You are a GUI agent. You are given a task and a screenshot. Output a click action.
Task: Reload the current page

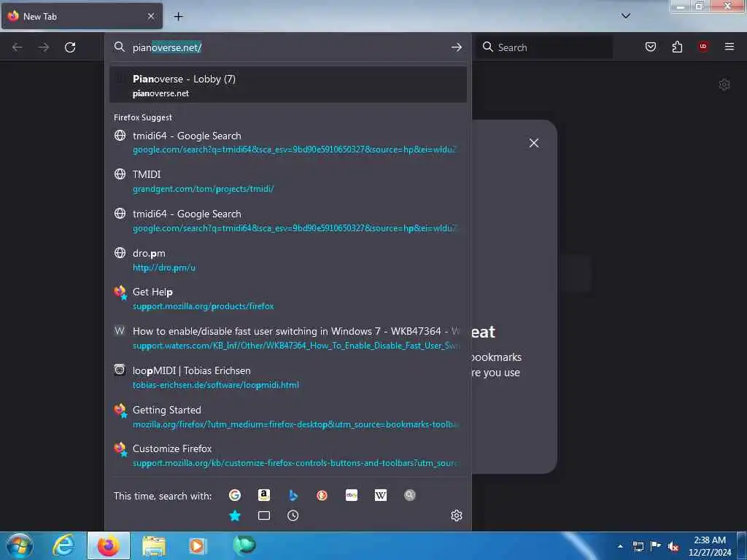[70, 47]
